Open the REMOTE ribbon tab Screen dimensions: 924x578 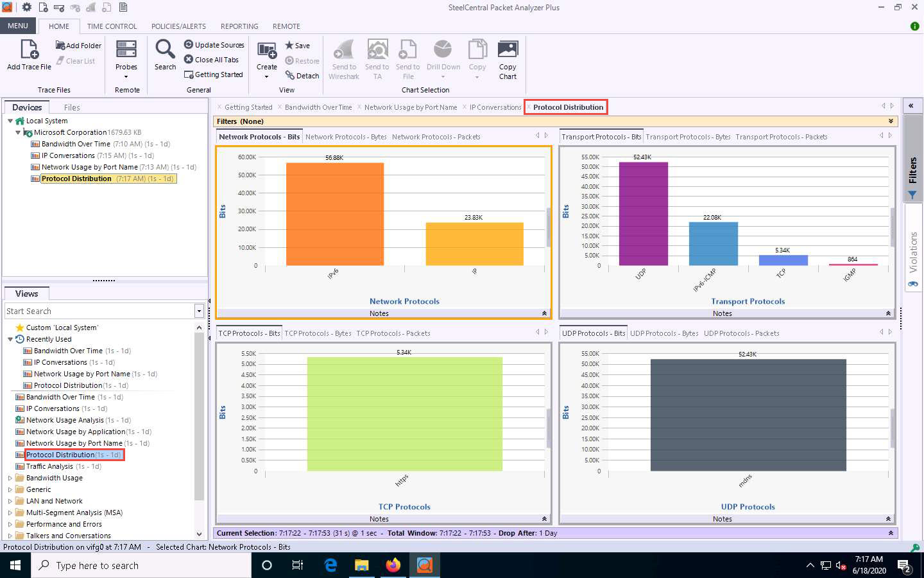coord(286,26)
